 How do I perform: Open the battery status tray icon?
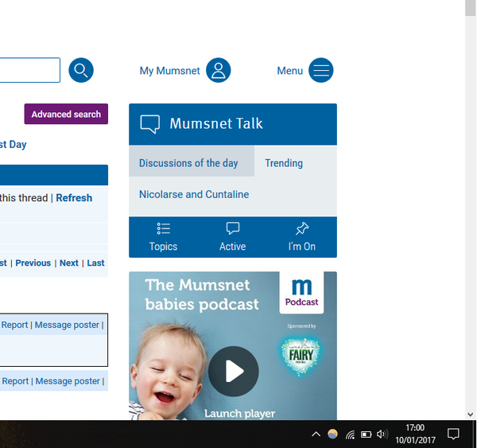click(366, 434)
